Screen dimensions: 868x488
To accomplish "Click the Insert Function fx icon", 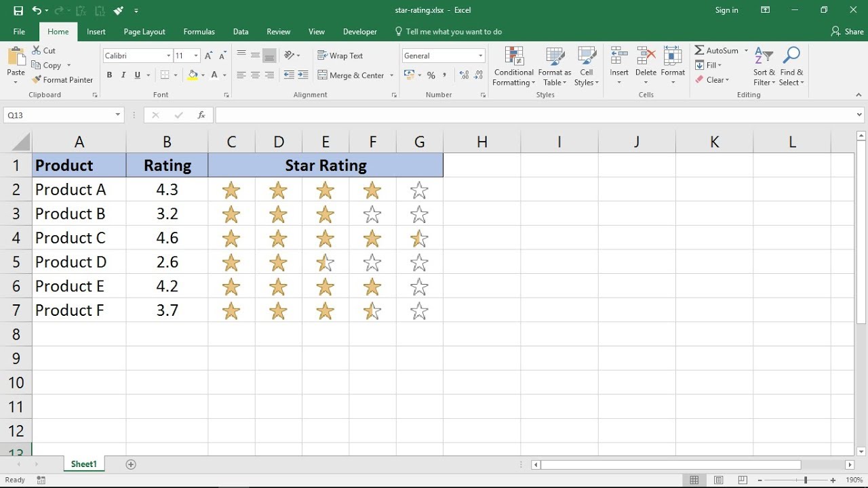I will 201,115.
